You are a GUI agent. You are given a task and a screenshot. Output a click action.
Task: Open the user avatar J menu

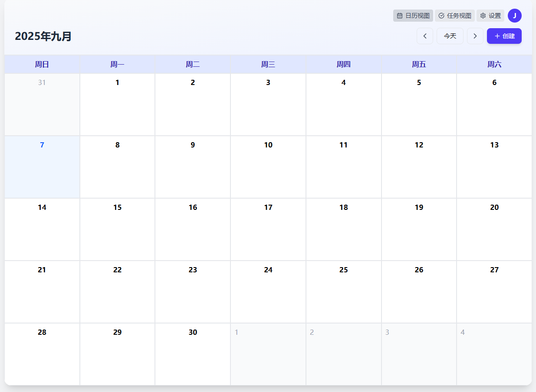514,16
